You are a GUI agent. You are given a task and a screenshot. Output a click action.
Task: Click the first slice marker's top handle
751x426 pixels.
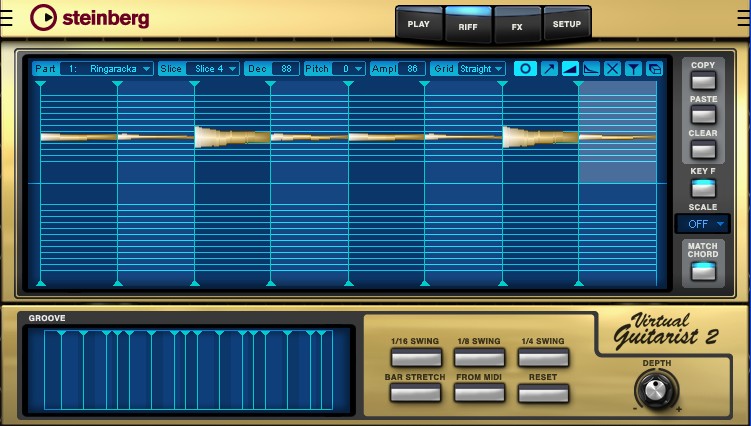click(x=41, y=84)
